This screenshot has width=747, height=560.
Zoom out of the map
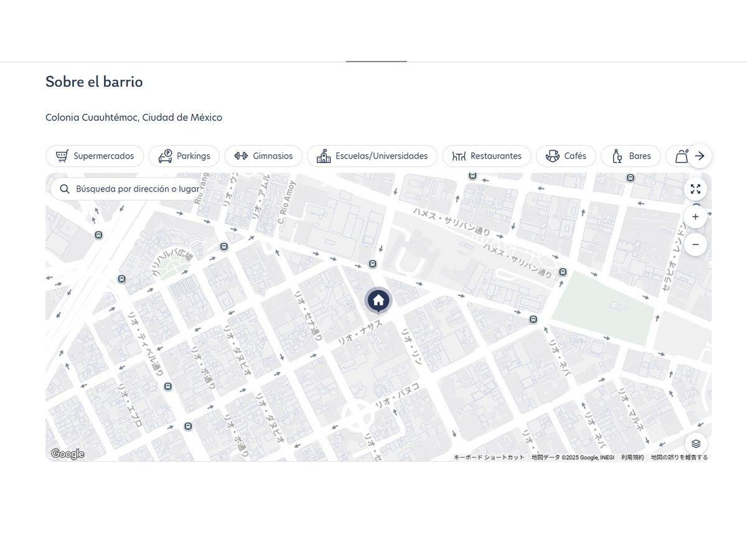tap(695, 245)
